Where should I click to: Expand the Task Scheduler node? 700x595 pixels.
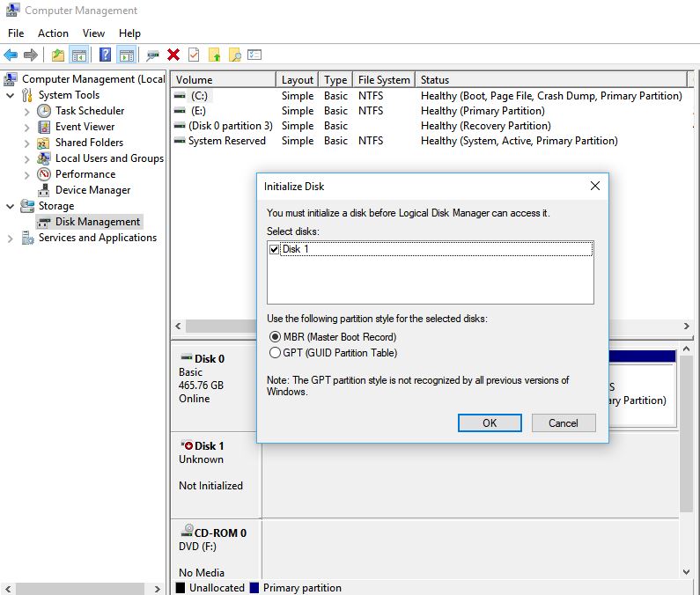click(26, 111)
